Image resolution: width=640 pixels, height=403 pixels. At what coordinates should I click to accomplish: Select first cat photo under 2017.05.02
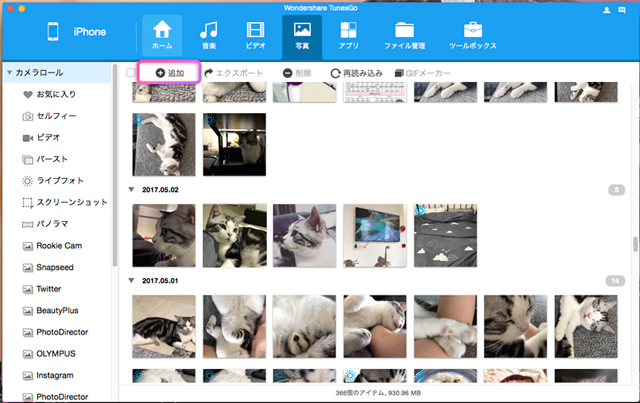click(x=164, y=236)
